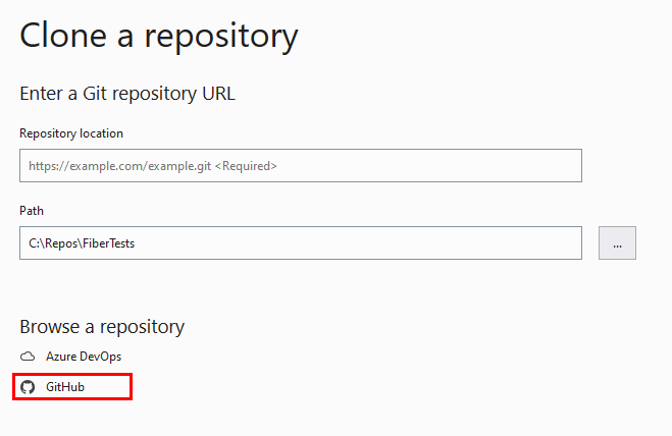The image size is (672, 436).
Task: Click the word "Clone" in the title
Action: point(64,36)
